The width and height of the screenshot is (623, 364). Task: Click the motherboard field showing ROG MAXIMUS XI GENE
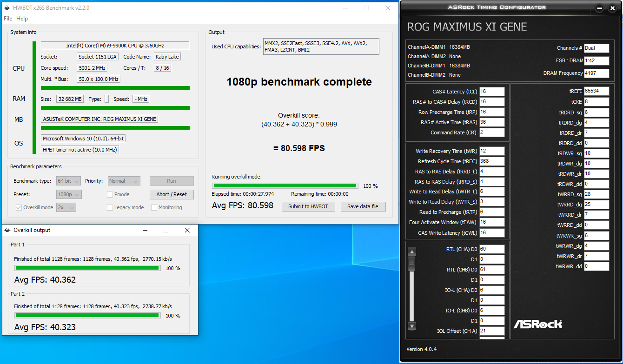pyautogui.click(x=99, y=119)
